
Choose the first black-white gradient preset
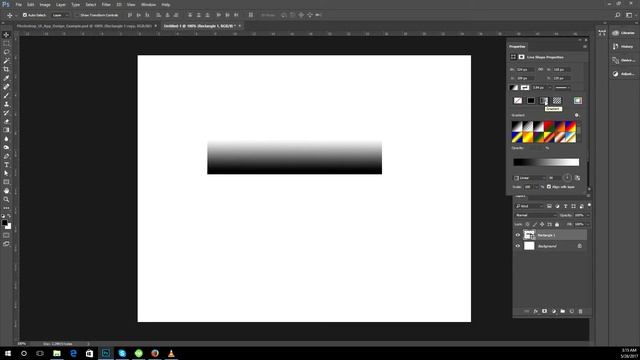(517, 126)
